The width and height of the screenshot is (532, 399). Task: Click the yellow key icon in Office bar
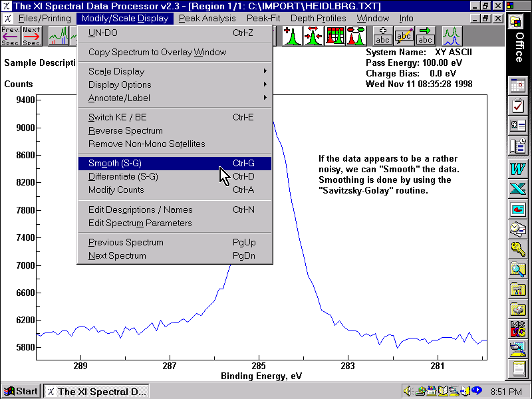pyautogui.click(x=517, y=249)
